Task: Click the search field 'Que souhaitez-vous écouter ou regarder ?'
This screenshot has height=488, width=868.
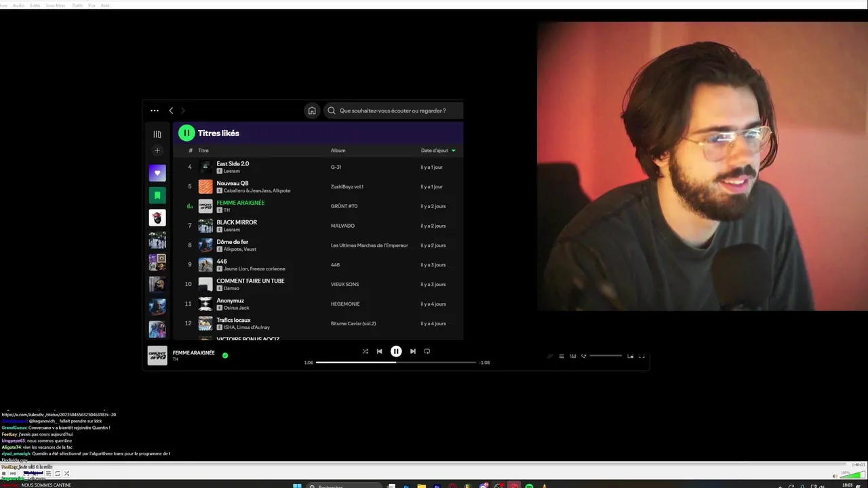Action: click(393, 110)
